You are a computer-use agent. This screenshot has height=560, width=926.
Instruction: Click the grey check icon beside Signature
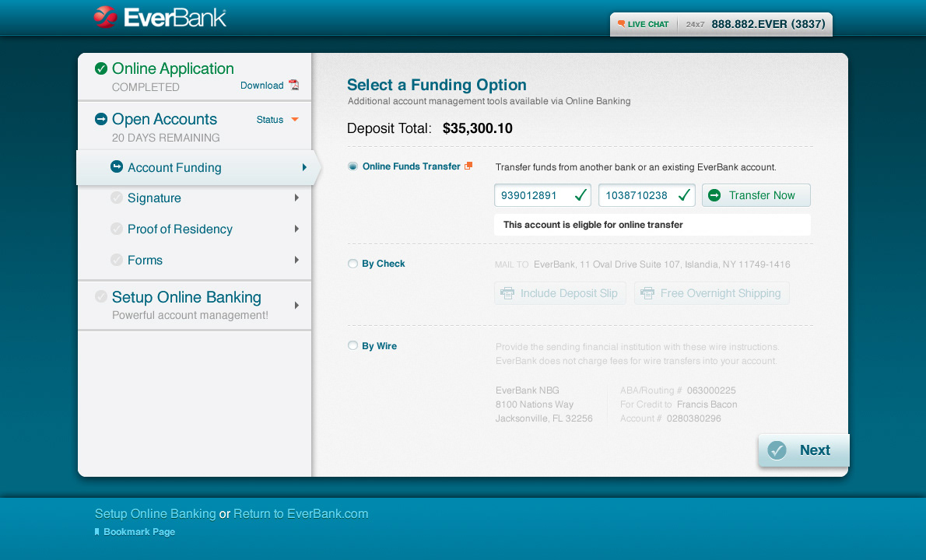(x=117, y=198)
